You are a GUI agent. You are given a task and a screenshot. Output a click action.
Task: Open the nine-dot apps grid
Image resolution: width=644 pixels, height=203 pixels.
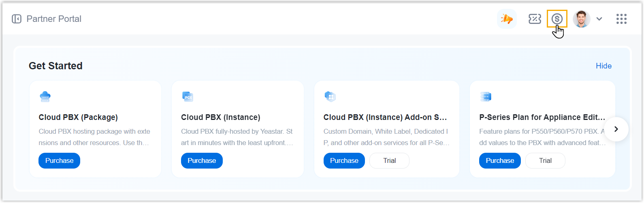coord(621,19)
